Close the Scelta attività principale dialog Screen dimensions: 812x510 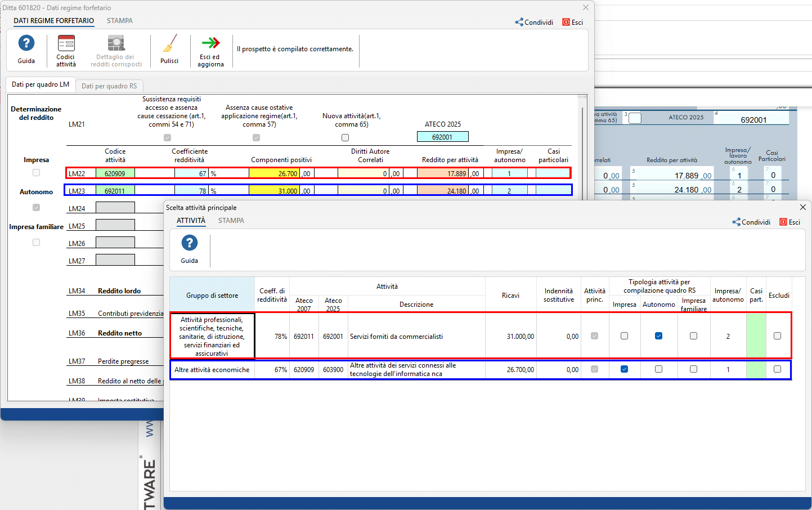[x=802, y=207]
